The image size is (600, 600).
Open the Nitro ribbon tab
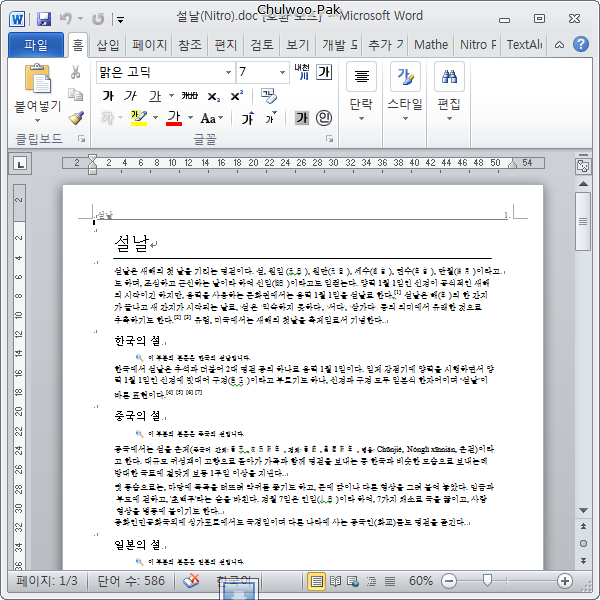tap(478, 45)
